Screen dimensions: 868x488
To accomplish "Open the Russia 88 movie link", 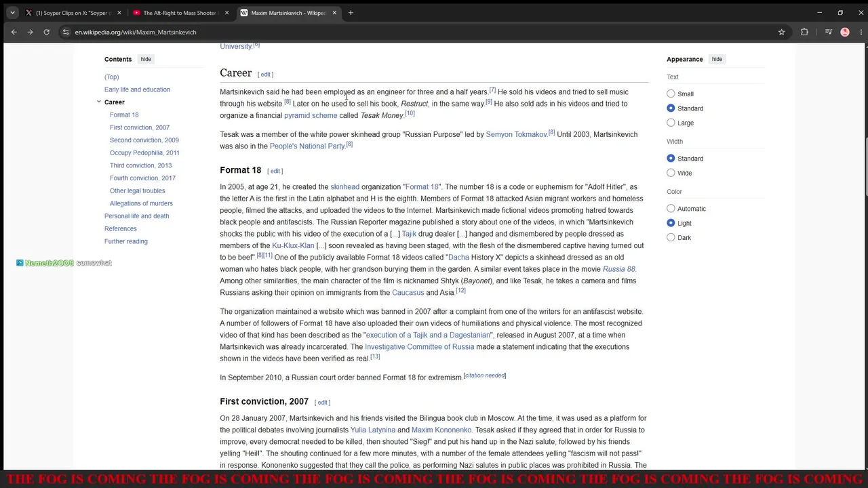I will coord(618,269).
